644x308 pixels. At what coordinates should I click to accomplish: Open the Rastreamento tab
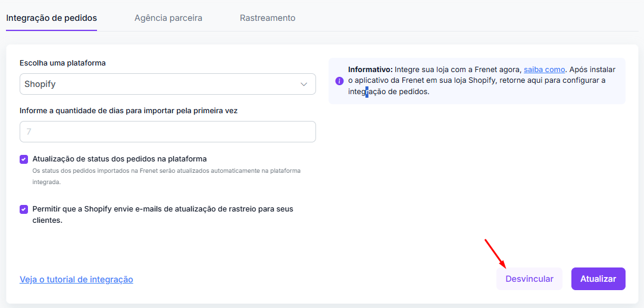267,18
